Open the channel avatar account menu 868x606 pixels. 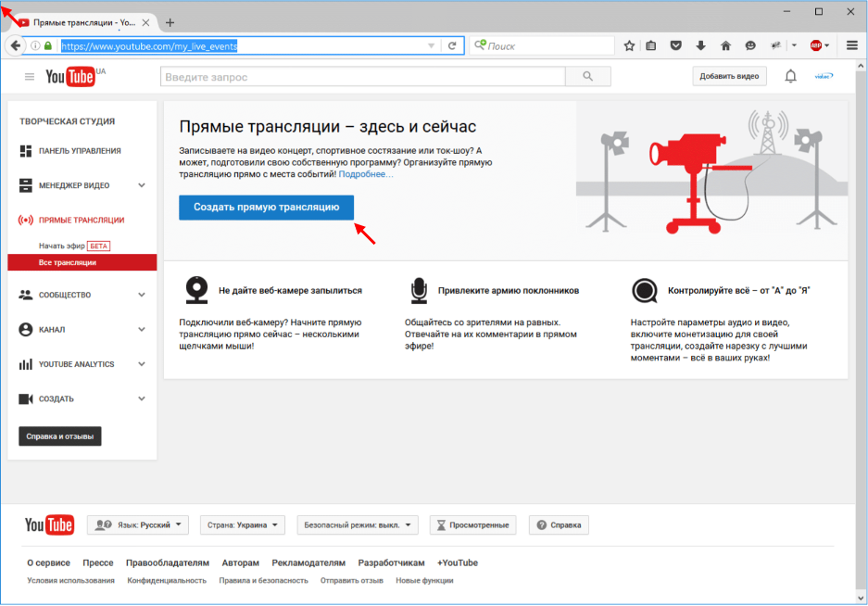pyautogui.click(x=824, y=76)
